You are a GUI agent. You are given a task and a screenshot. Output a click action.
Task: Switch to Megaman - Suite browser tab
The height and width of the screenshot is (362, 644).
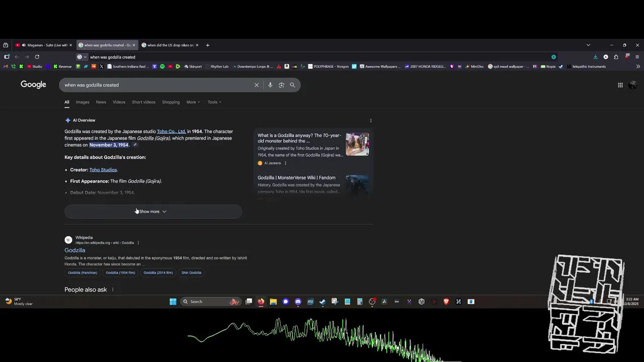[43, 45]
